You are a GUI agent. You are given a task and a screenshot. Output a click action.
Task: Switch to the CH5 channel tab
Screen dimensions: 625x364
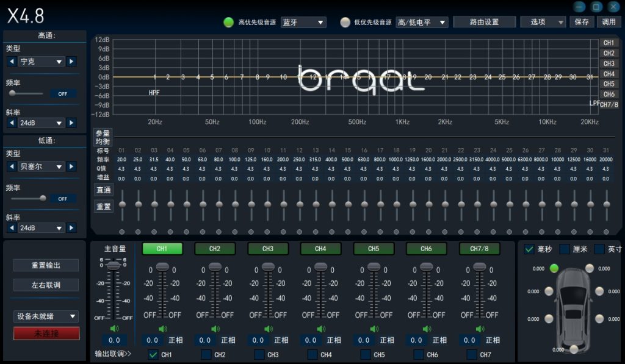(374, 249)
